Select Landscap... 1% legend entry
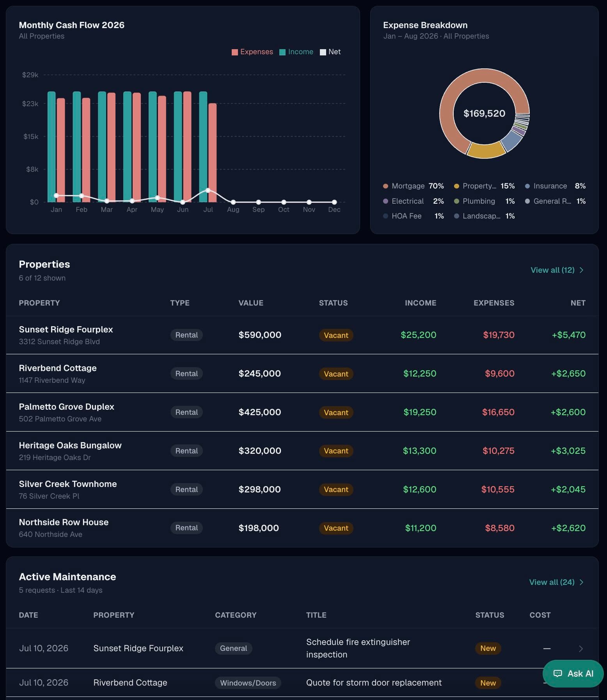Screen dimensions: 607x700 484,216
